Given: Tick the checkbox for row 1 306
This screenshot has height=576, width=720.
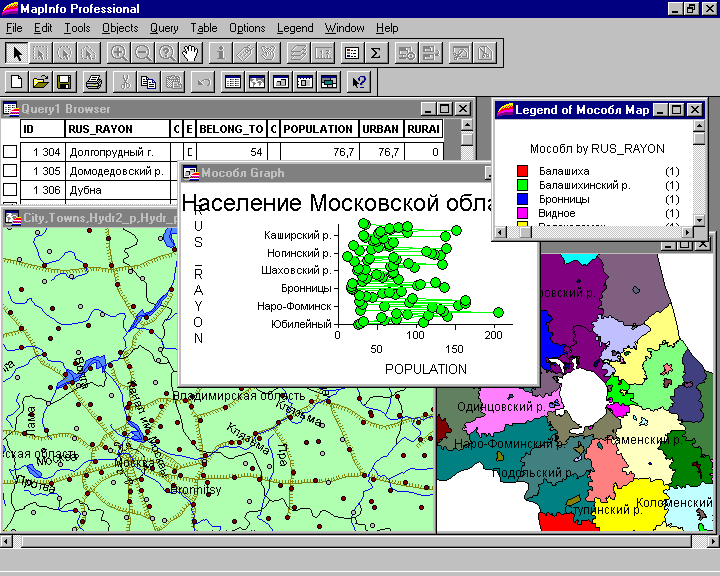Looking at the screenshot, I should coord(10,189).
